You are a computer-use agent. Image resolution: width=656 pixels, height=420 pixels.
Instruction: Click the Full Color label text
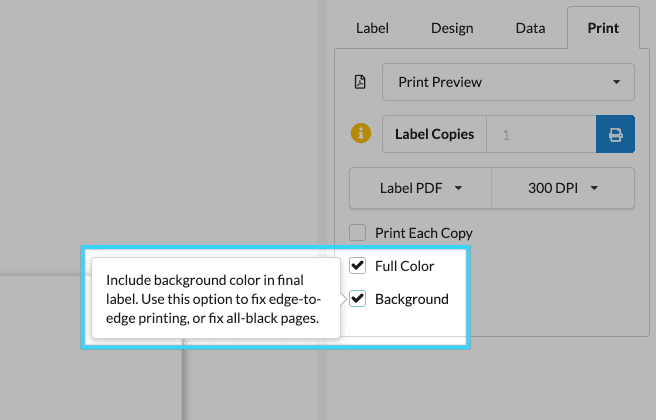tap(405, 266)
